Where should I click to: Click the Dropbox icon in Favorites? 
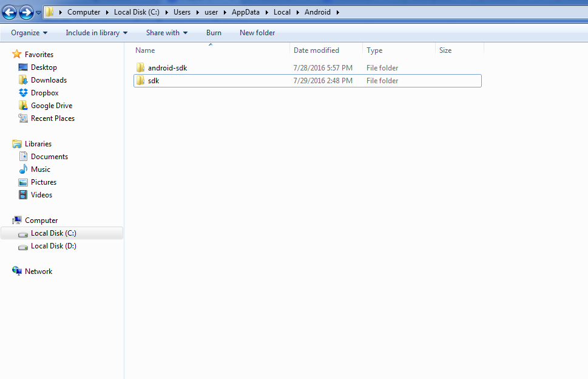point(23,93)
